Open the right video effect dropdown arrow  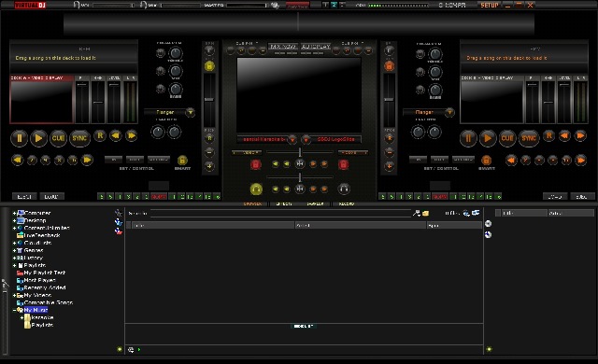tap(306, 139)
